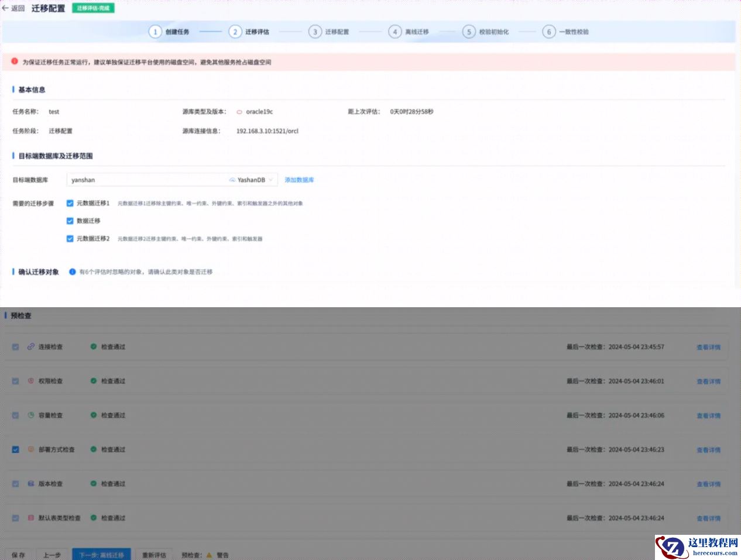Toggle the 数据迁移 checkbox
This screenshot has width=741, height=560.
click(x=70, y=221)
